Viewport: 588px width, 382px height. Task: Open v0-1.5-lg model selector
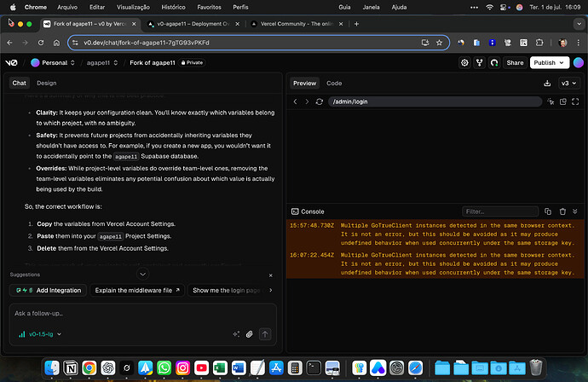[40, 334]
